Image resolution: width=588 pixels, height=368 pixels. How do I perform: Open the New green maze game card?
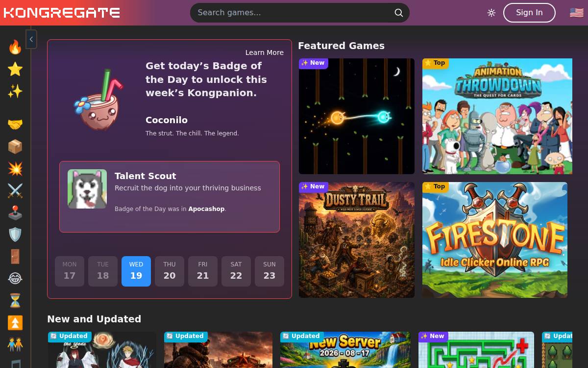[476, 350]
